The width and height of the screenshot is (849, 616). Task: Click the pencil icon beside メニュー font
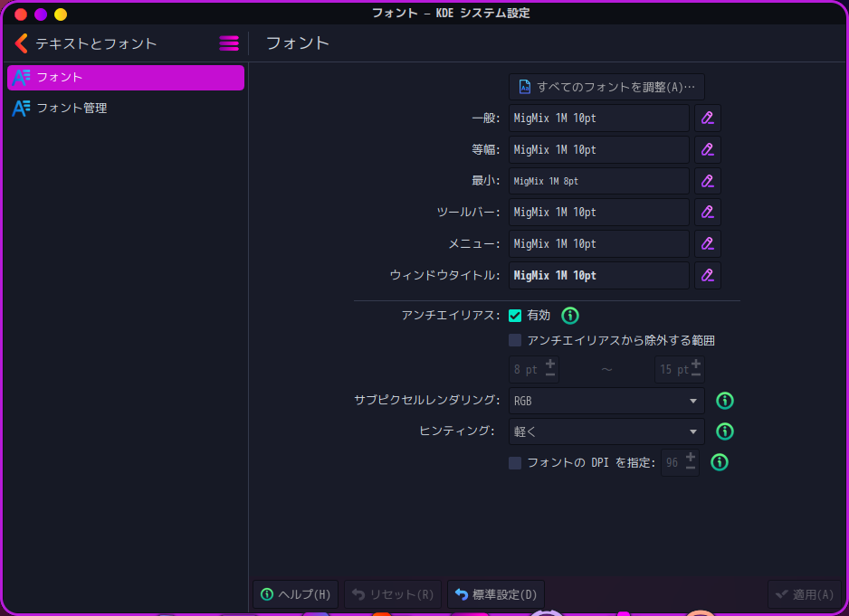[707, 243]
